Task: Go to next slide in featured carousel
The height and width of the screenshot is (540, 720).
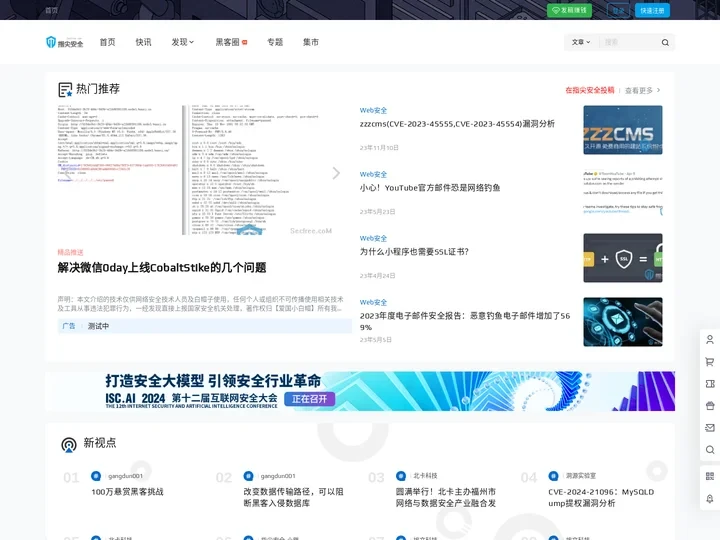Action: point(336,173)
